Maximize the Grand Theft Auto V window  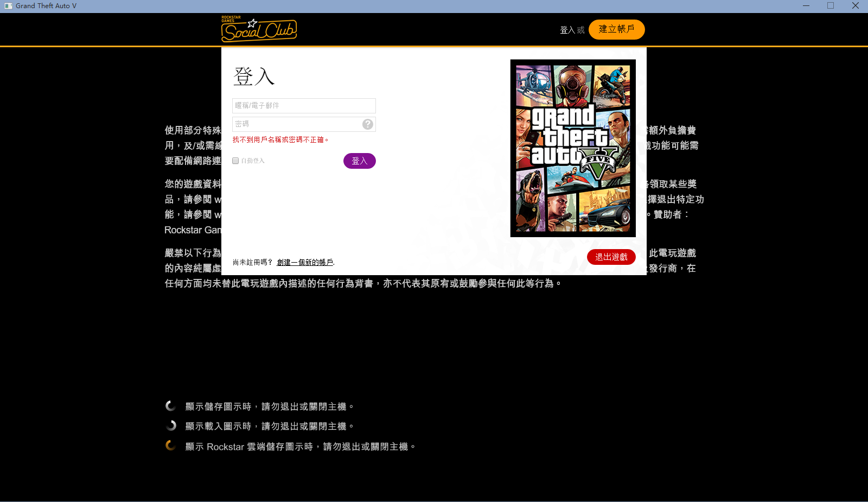click(x=831, y=5)
